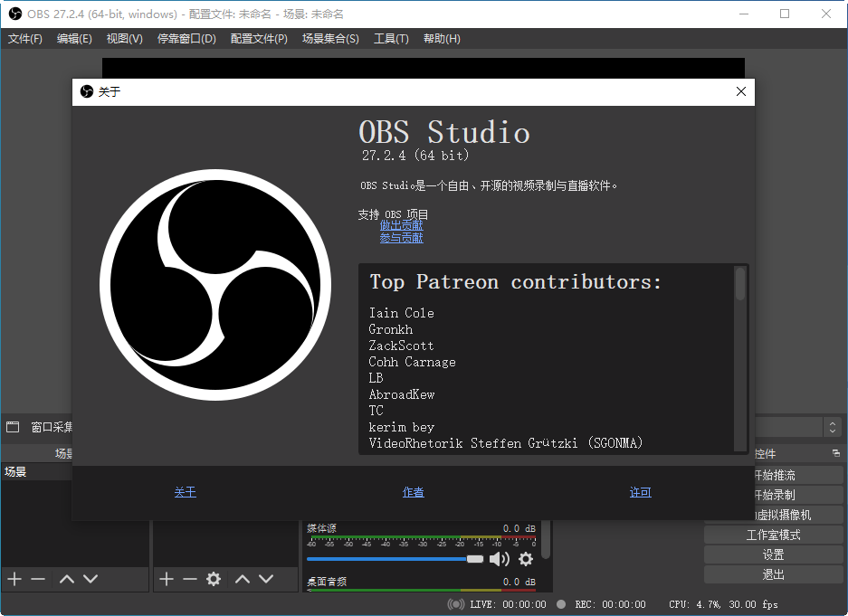Open the 帮助(H) menu
Image resolution: width=848 pixels, height=616 pixels.
click(x=442, y=38)
